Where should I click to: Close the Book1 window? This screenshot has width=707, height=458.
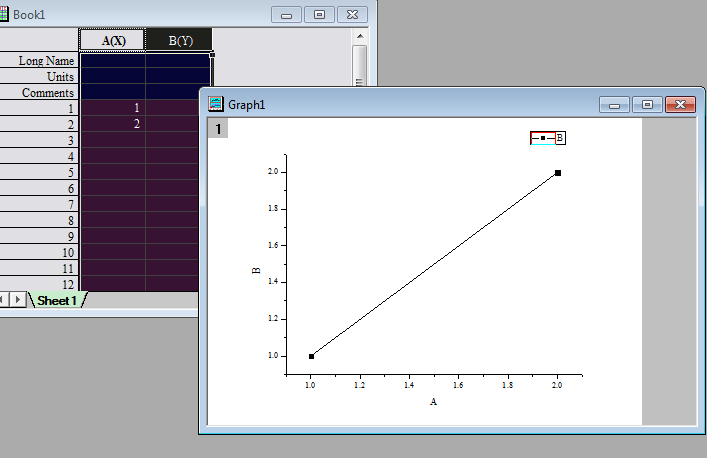coord(352,15)
